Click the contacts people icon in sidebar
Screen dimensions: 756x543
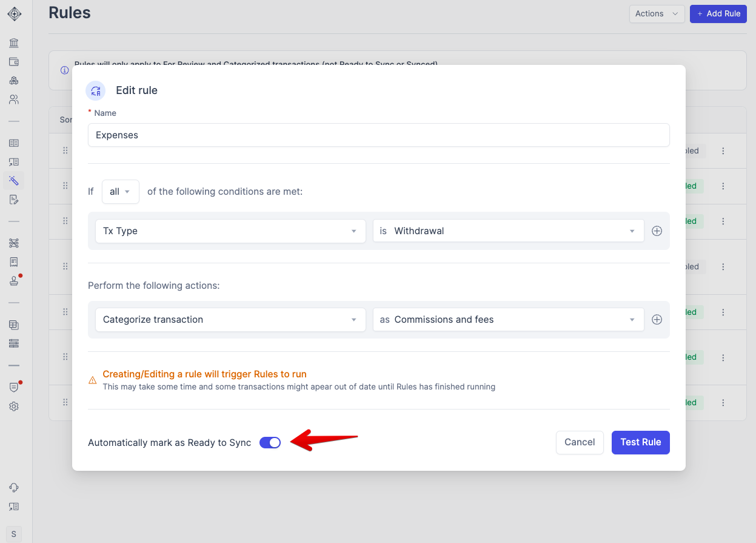click(14, 99)
